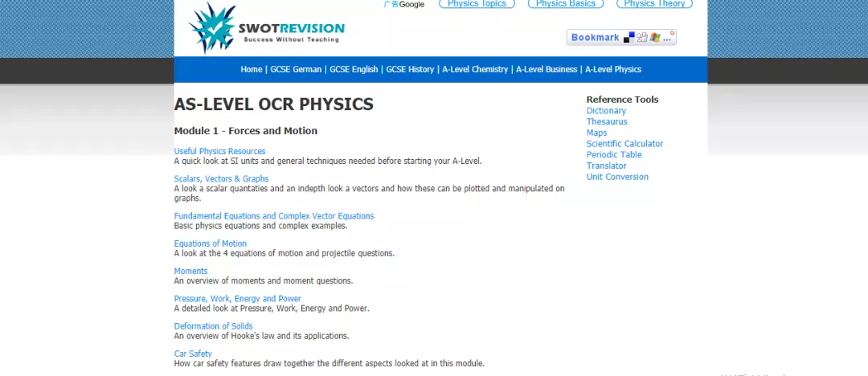This screenshot has width=868, height=376.
Task: Open GCSE German in navigation bar
Action: click(x=296, y=69)
